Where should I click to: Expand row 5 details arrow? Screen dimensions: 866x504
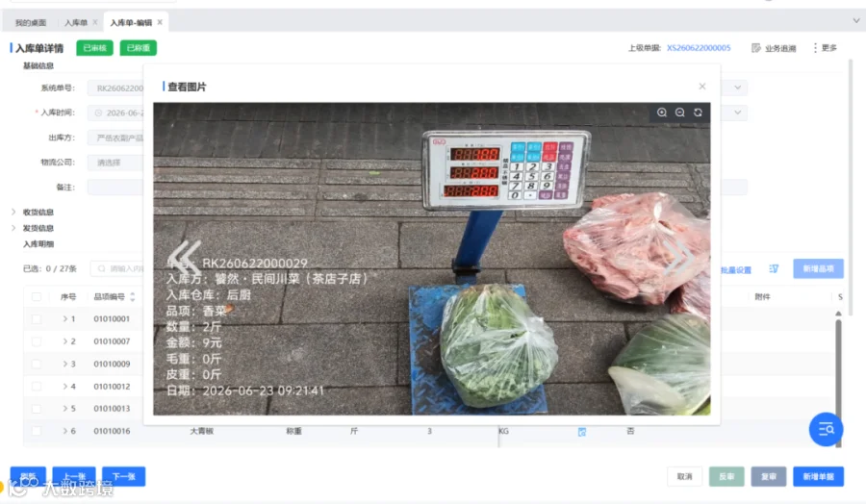click(64, 409)
